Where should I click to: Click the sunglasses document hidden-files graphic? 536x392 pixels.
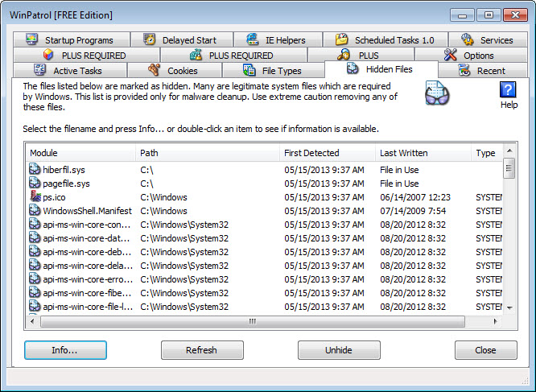coord(437,93)
